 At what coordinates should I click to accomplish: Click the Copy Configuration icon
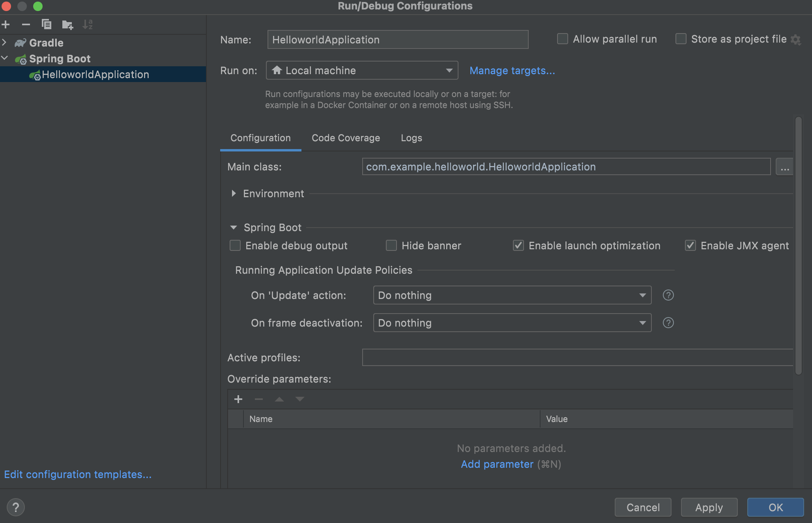pos(47,24)
